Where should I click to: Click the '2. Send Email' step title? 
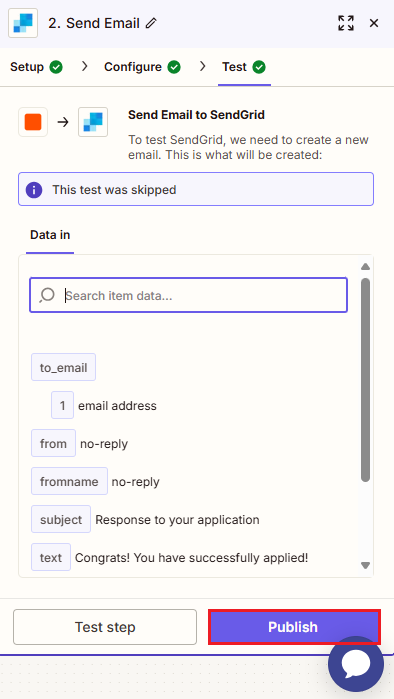pyautogui.click(x=94, y=23)
